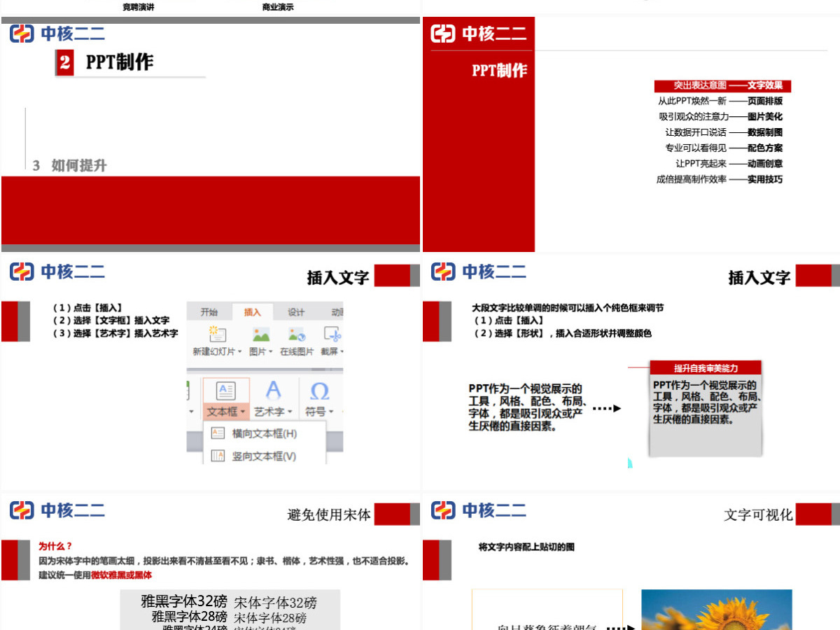Image resolution: width=840 pixels, height=630 pixels.
Task: Choose 横向文本框(H) from the menu
Action: click(x=264, y=433)
